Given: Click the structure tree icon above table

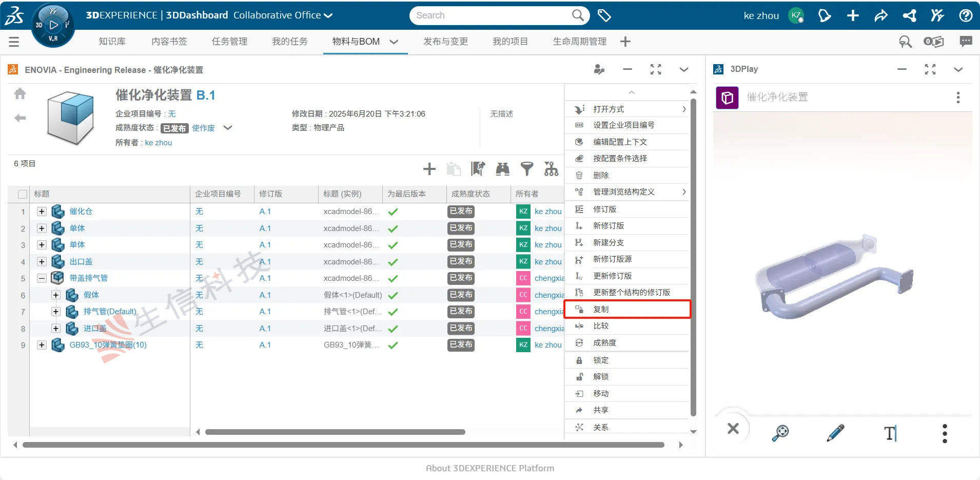Looking at the screenshot, I should tap(552, 168).
